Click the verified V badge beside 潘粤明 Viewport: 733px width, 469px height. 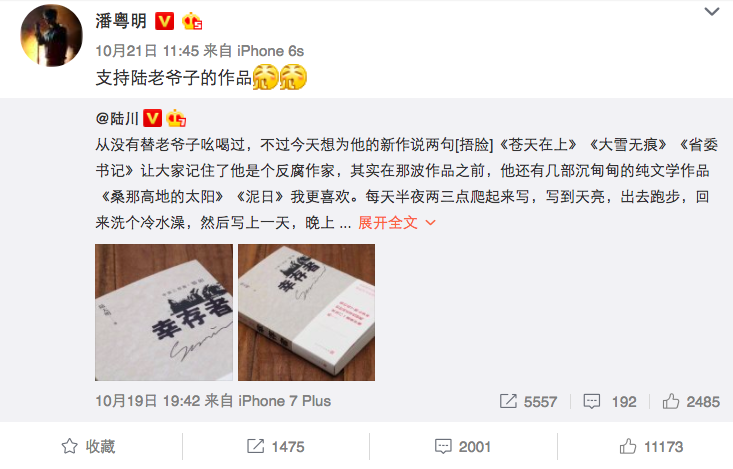164,21
